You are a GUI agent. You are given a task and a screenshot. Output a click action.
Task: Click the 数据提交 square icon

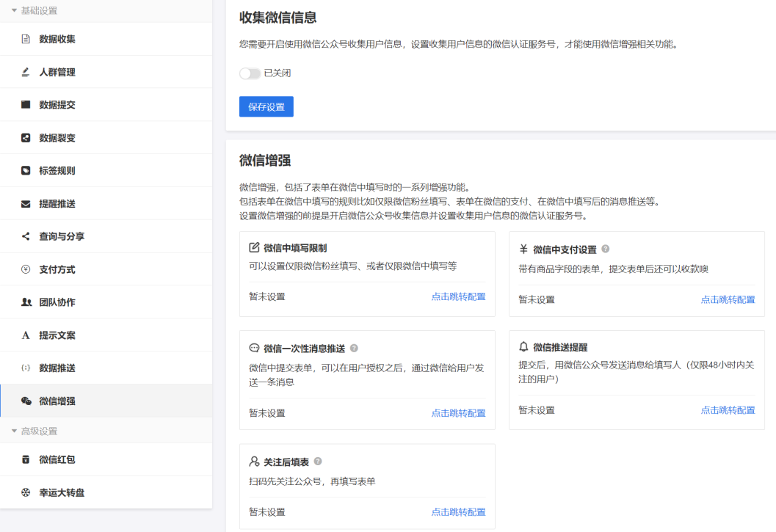[26, 104]
